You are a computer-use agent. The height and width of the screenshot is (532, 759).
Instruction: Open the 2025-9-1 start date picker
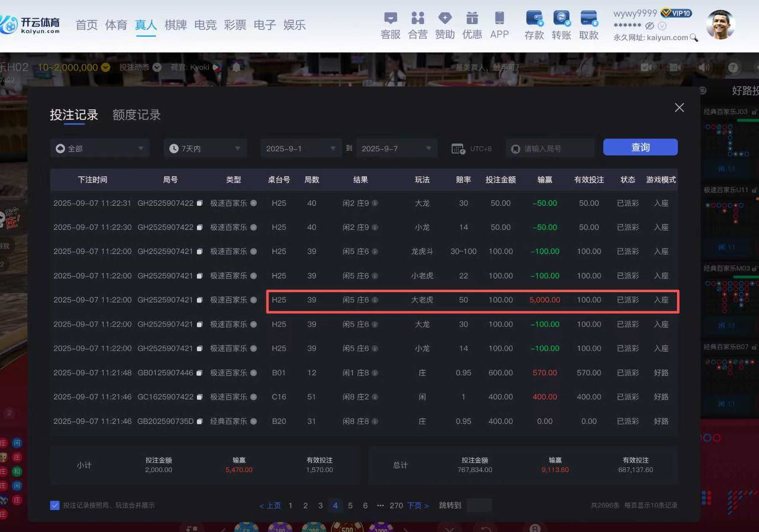[300, 148]
